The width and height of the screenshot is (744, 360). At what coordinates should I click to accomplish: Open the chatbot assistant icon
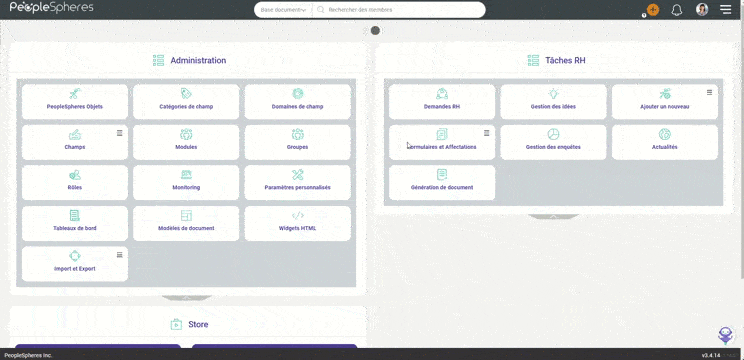coord(725,335)
